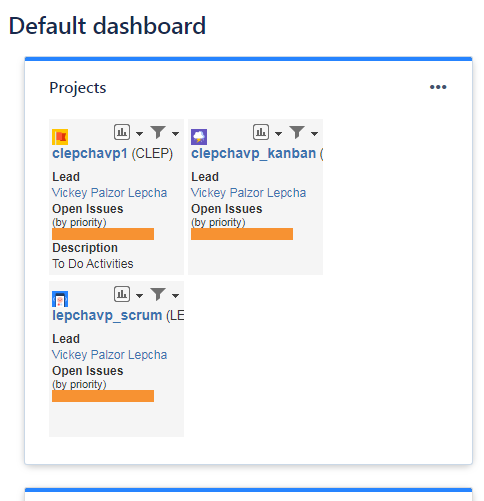Screen dimensions: 484x501
Task: Open reports chart icon for clepchavp1
Action: (x=122, y=132)
